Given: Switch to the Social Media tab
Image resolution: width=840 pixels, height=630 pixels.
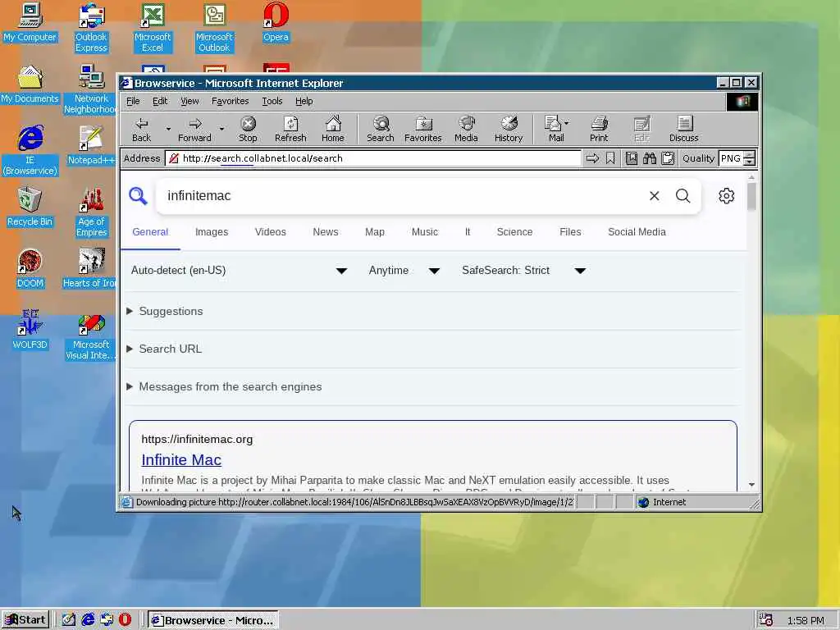Looking at the screenshot, I should [637, 232].
